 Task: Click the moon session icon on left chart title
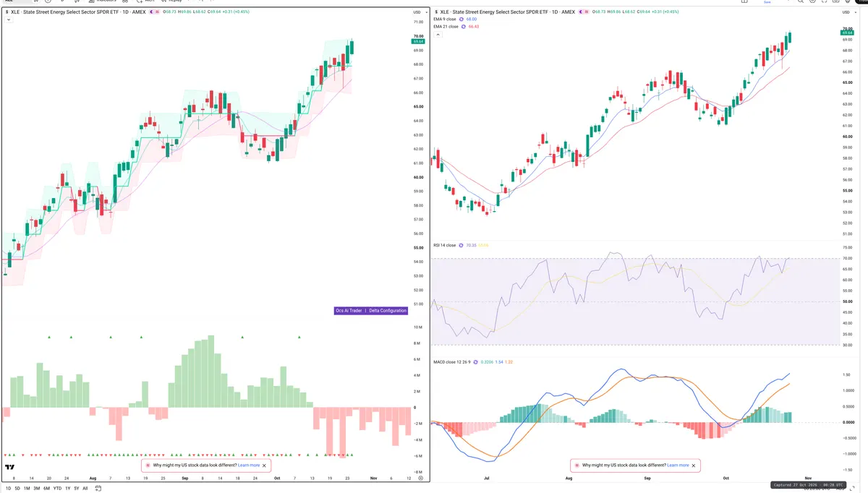click(x=151, y=12)
